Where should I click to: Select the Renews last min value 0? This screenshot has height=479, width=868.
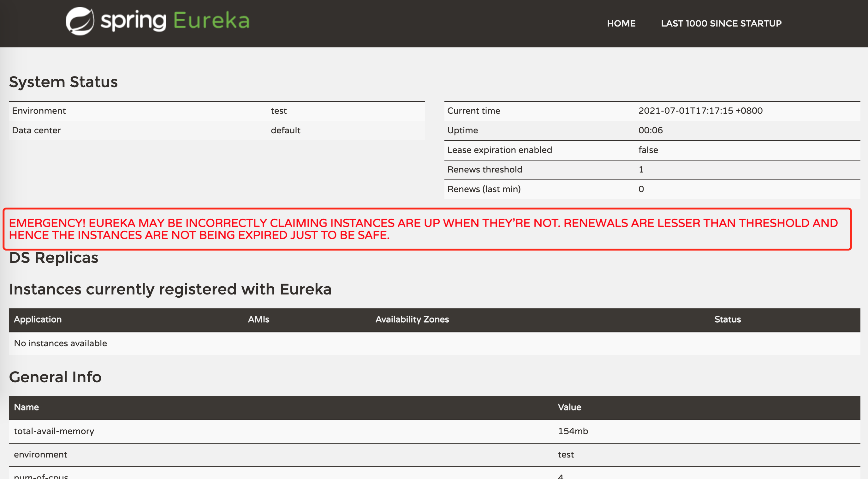(x=641, y=189)
